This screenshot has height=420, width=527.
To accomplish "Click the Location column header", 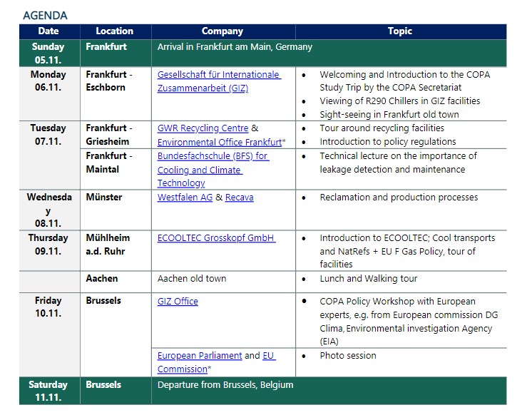I will pyautogui.click(x=115, y=31).
